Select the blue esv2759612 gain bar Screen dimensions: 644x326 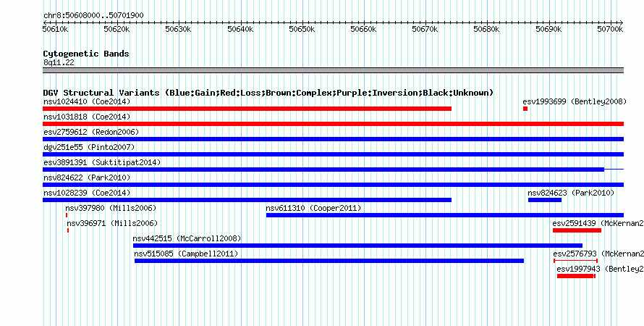(333, 139)
